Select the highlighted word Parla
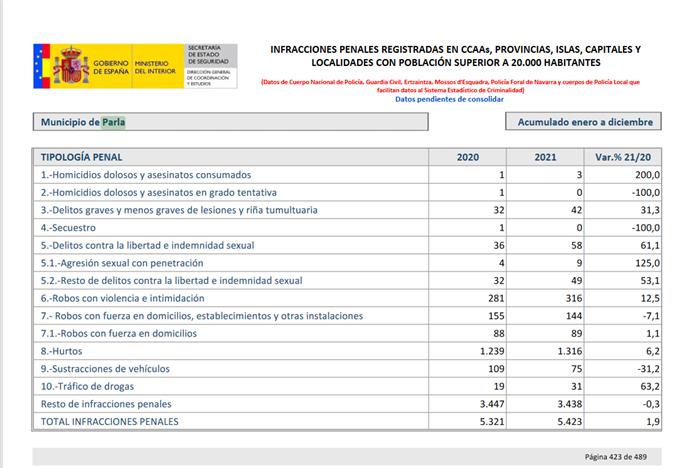The width and height of the screenshot is (700, 468). (x=114, y=122)
